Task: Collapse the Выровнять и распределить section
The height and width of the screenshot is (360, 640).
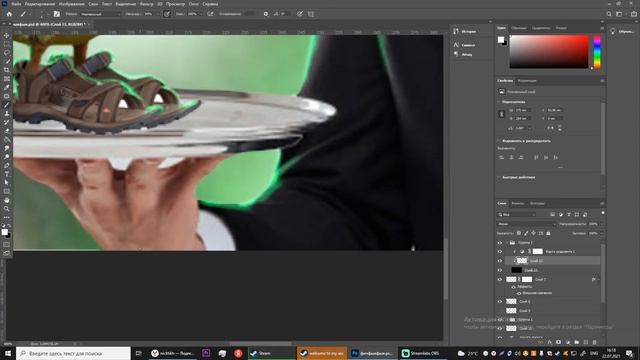Action: [499, 141]
